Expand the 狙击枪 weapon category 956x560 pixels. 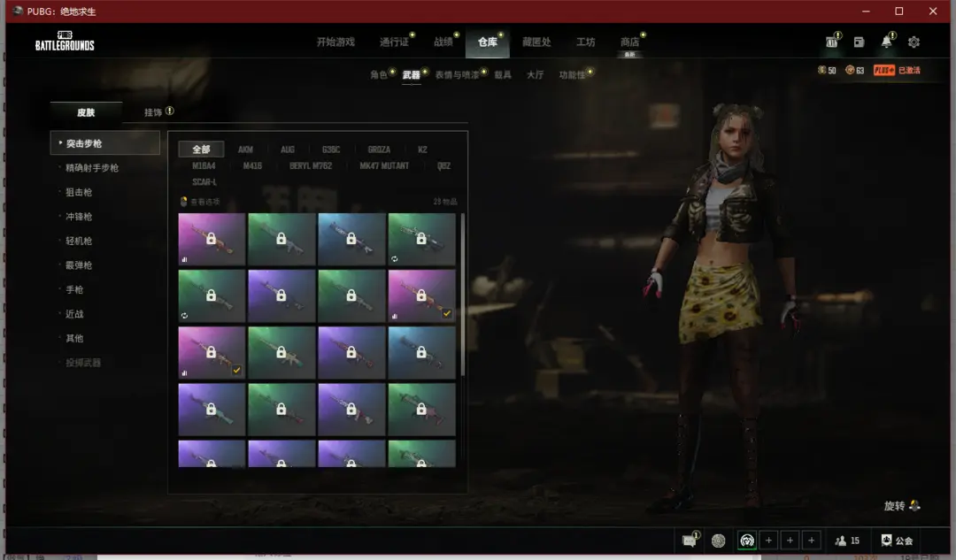coord(78,192)
